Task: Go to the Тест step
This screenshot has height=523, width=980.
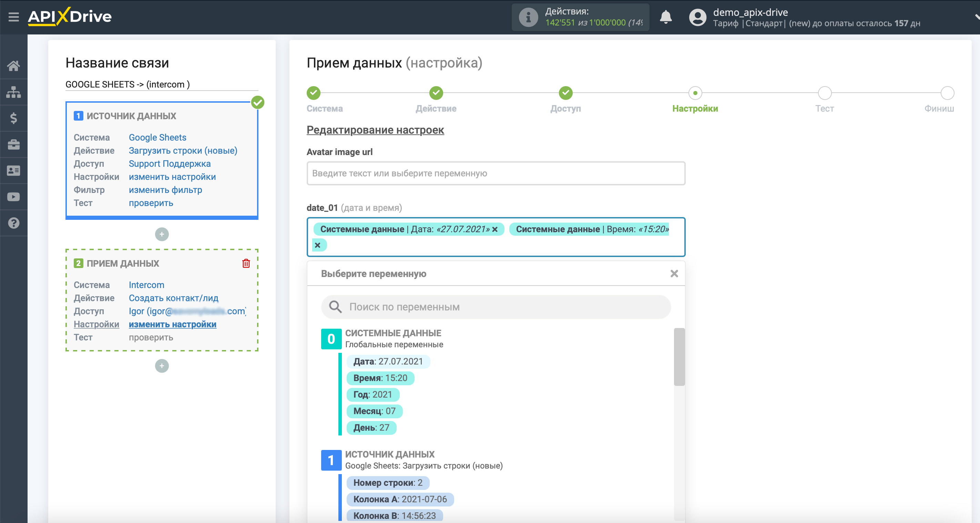Action: [x=824, y=93]
